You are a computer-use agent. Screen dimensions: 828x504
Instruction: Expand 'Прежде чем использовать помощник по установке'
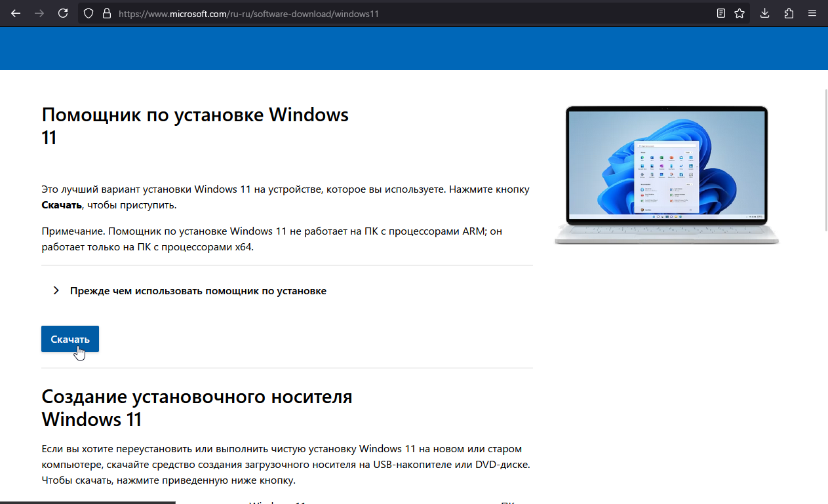198,290
